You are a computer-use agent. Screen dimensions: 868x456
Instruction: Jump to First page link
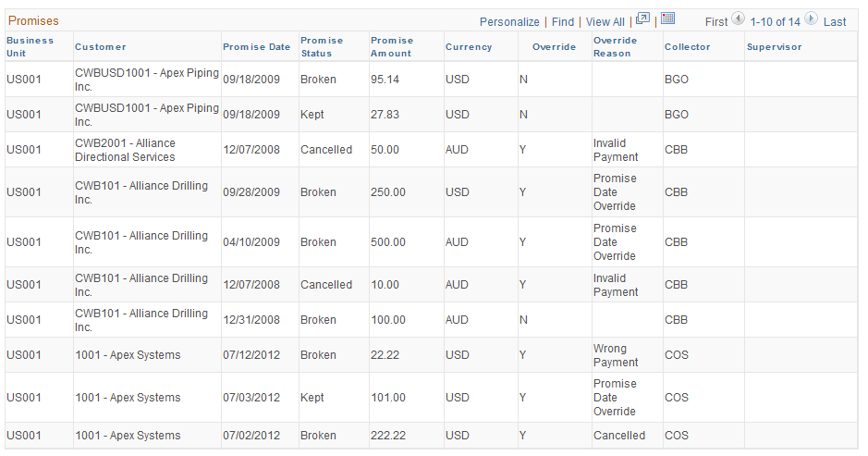tap(716, 21)
